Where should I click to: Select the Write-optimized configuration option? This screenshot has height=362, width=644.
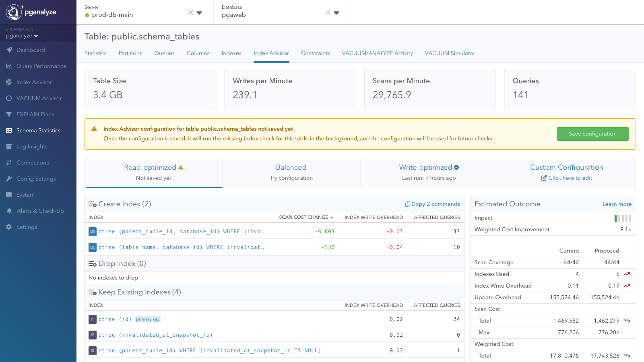point(429,173)
